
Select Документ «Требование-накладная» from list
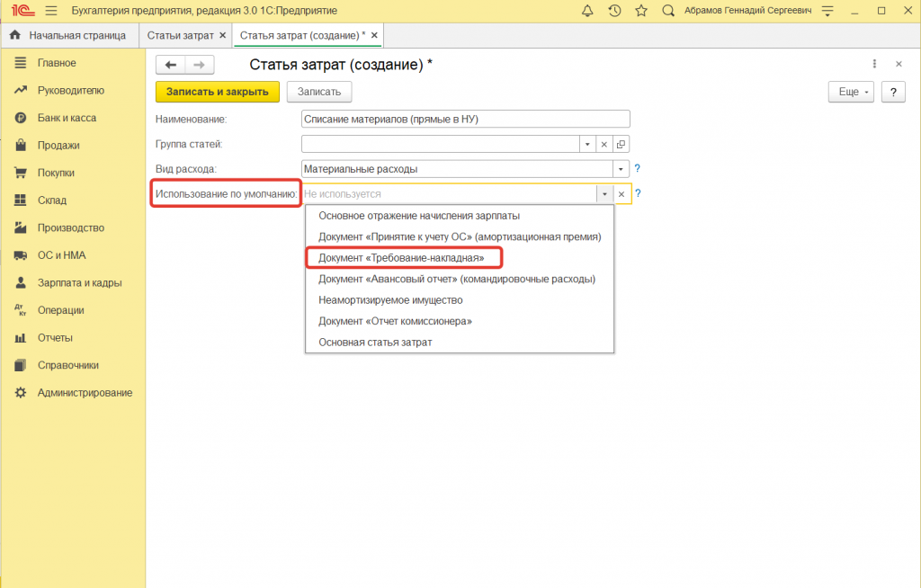[x=401, y=258]
